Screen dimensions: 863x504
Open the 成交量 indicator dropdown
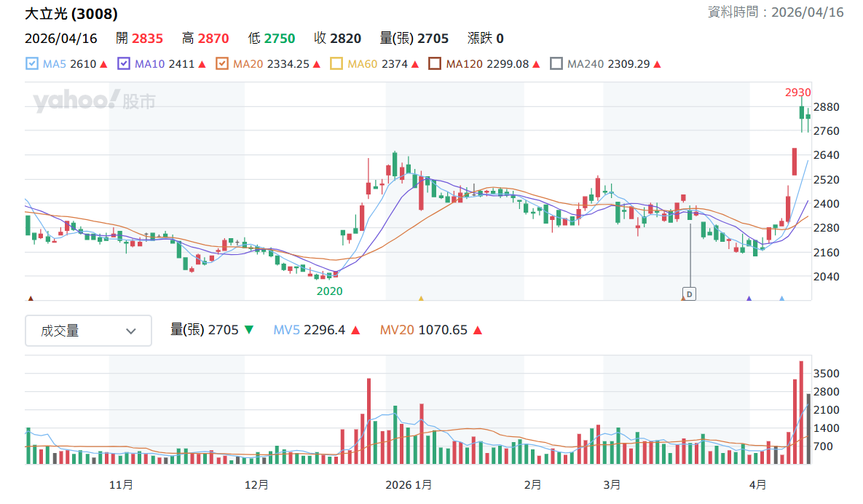88,331
